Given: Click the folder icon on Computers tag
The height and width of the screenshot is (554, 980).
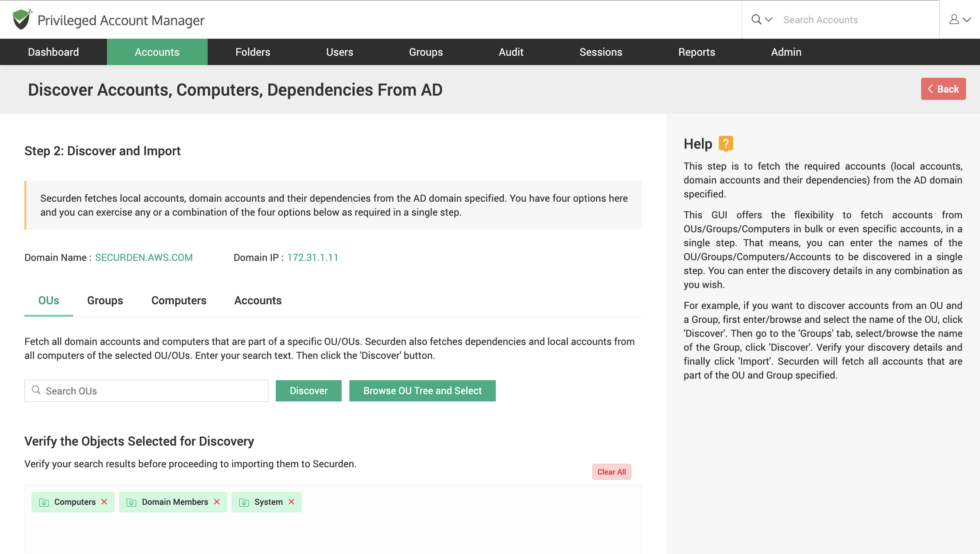Looking at the screenshot, I should click(45, 502).
